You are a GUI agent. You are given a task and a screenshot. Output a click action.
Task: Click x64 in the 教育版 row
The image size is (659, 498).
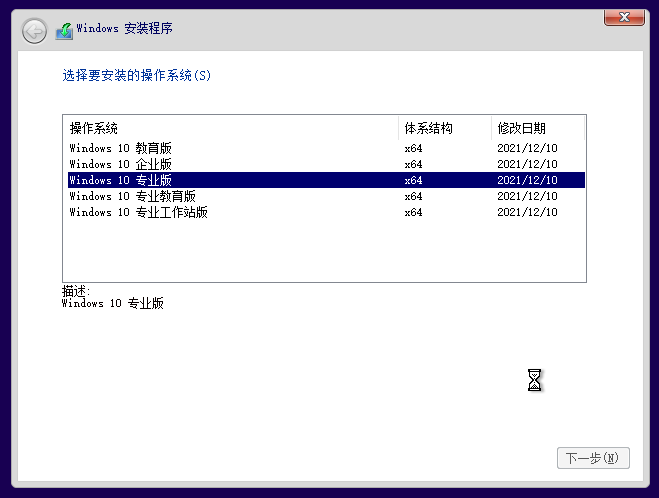[413, 148]
